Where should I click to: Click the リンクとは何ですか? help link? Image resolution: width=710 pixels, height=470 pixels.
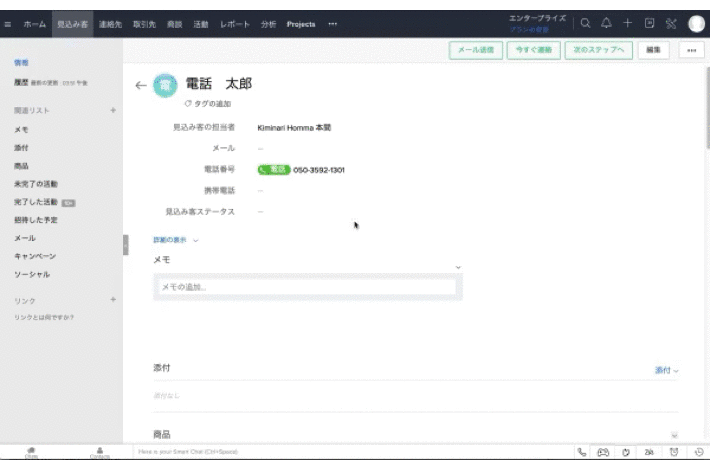point(43,317)
